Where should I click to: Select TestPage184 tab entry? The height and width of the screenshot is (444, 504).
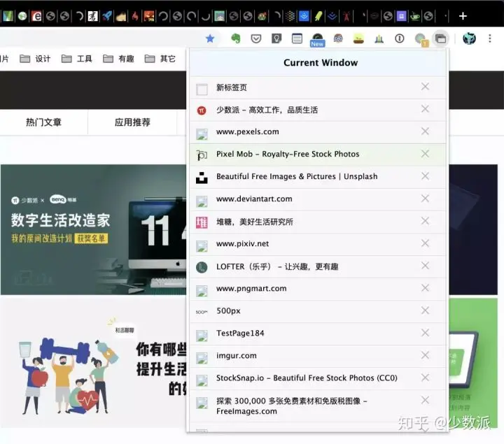coord(318,334)
